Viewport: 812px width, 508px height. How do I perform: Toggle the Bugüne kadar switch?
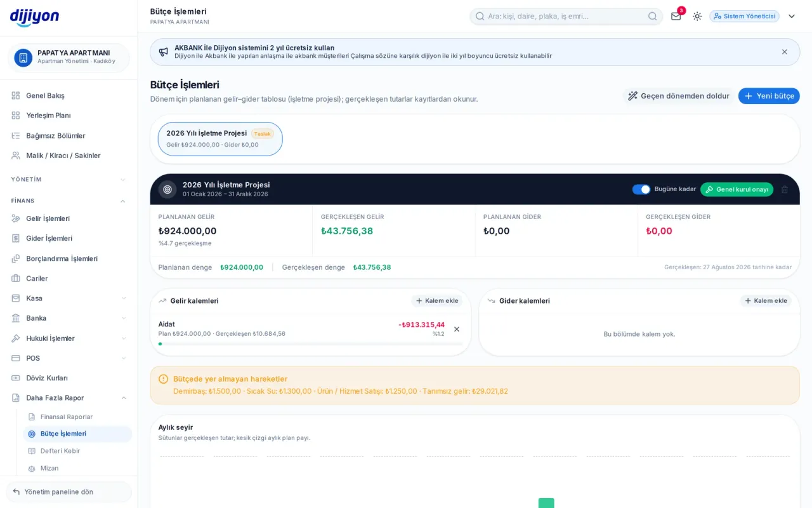pos(641,189)
